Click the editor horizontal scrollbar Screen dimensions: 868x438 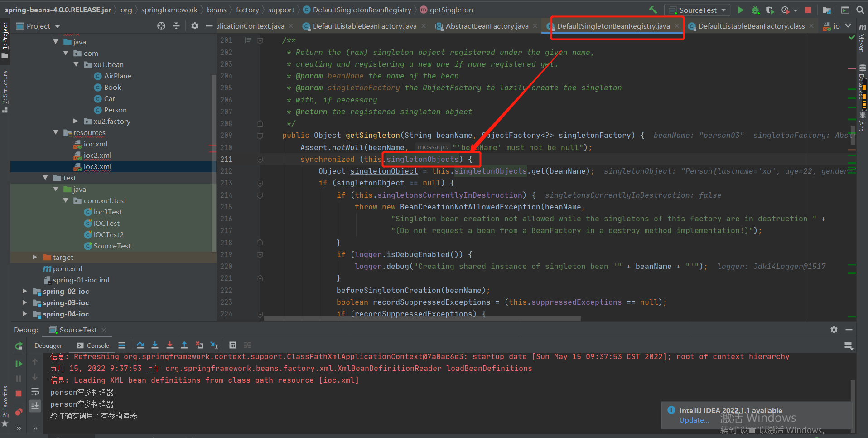point(422,318)
